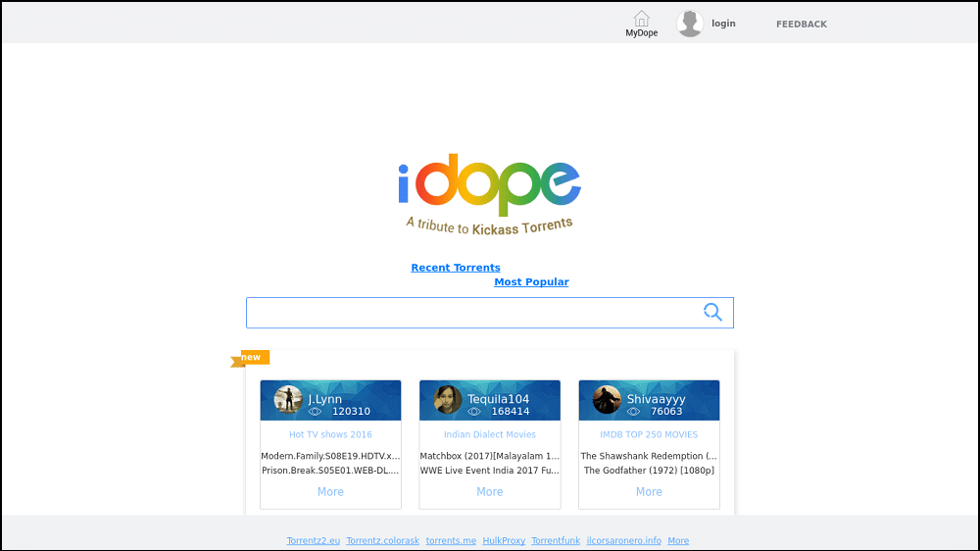
Task: Open J.Lynn username
Action: pyautogui.click(x=324, y=399)
